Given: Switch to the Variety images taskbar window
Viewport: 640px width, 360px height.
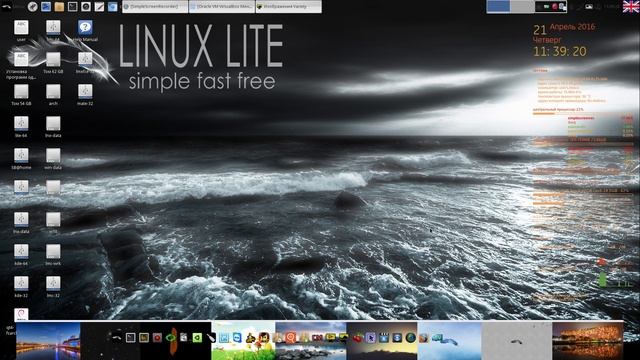Looking at the screenshot, I should click(x=289, y=7).
